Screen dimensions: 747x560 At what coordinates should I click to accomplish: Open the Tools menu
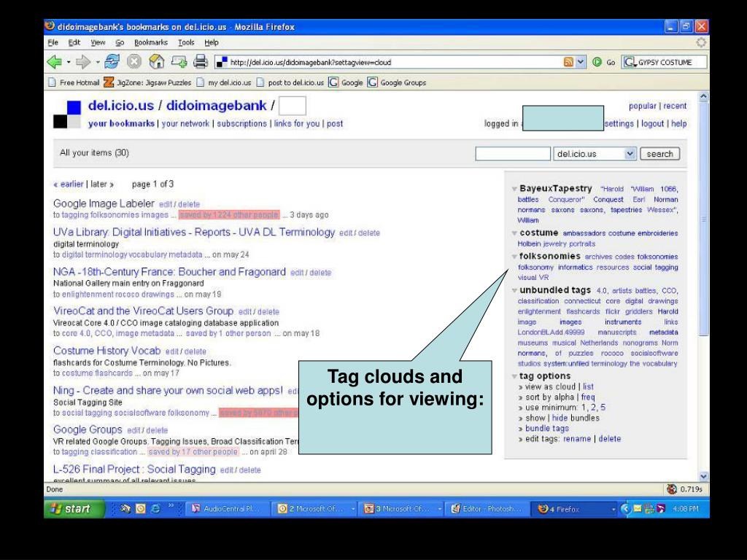click(x=186, y=42)
